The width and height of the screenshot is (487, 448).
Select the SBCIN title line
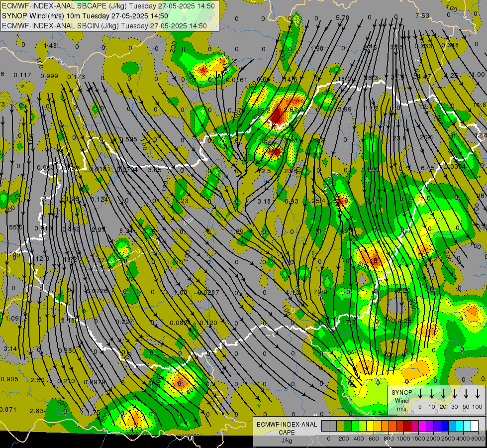point(104,26)
